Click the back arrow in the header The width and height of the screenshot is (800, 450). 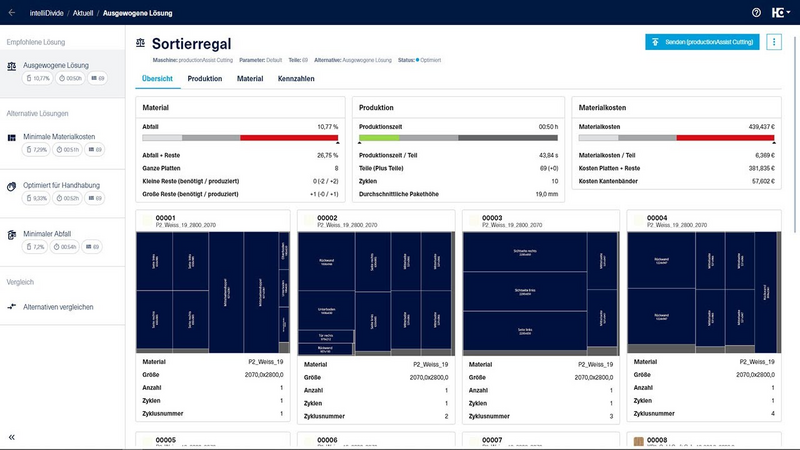(x=11, y=12)
